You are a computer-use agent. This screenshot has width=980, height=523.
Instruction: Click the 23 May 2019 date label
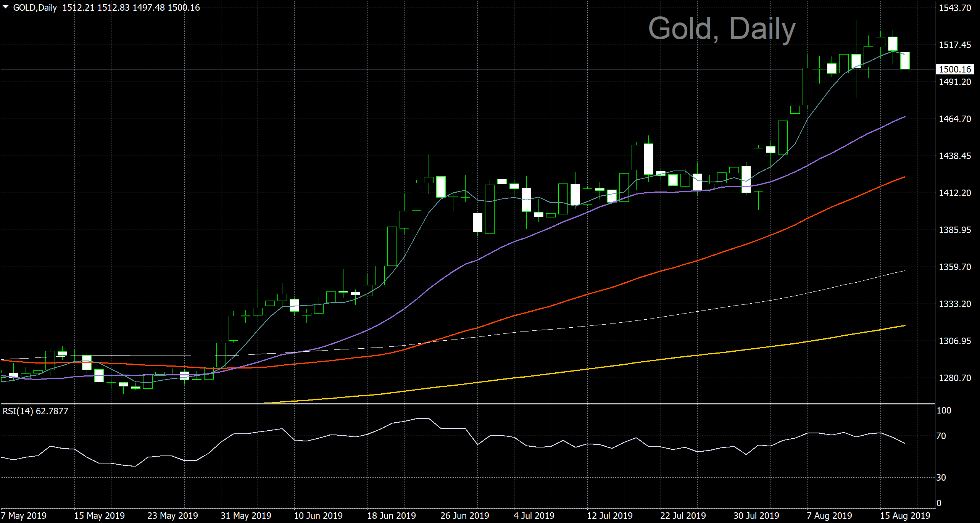172,516
